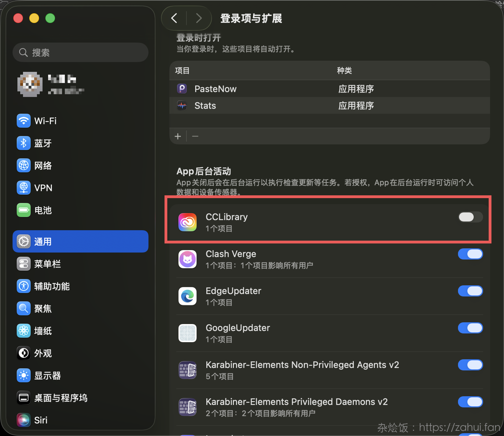Open the 外观 appearance icon

[x=24, y=353]
